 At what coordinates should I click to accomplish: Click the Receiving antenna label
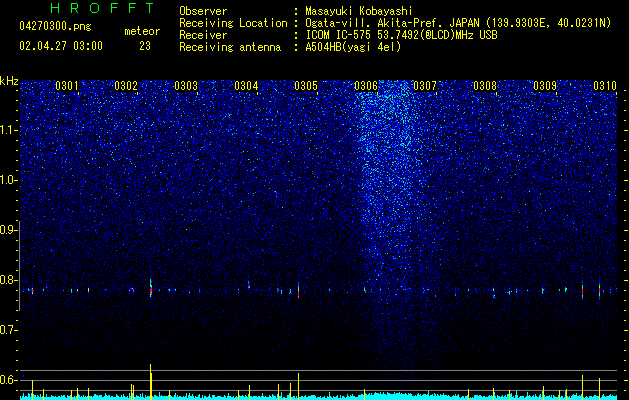coord(230,47)
